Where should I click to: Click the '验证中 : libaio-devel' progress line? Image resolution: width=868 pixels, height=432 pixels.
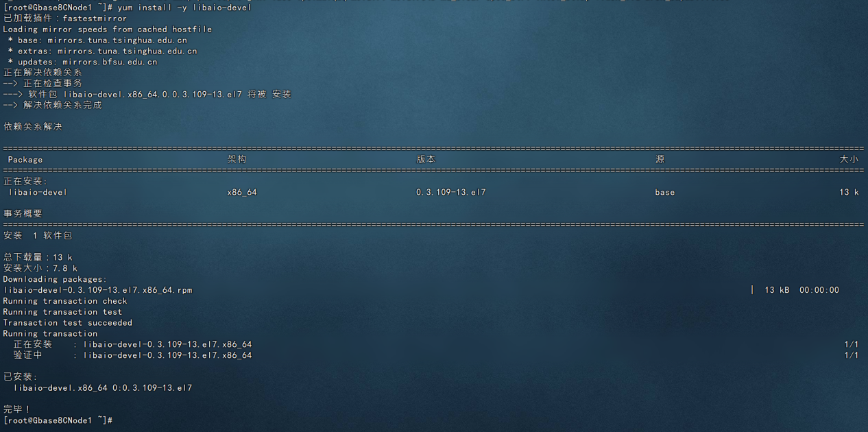tap(132, 355)
